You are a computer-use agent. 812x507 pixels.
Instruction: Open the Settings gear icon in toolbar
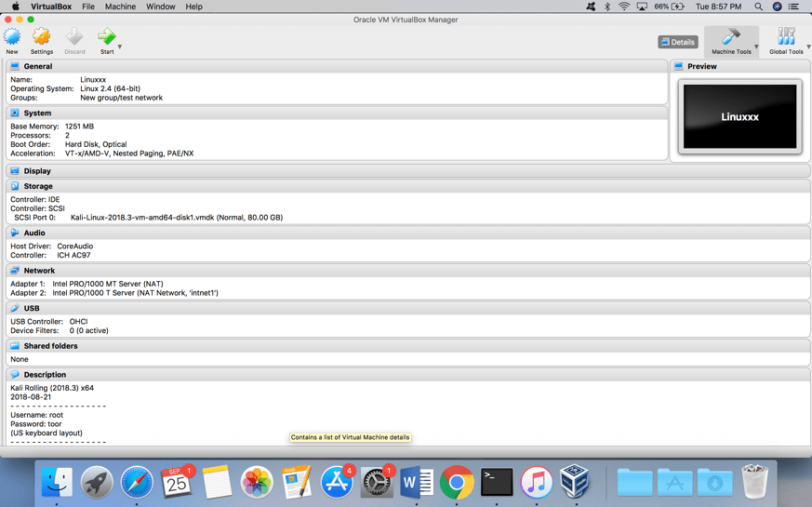pos(42,39)
